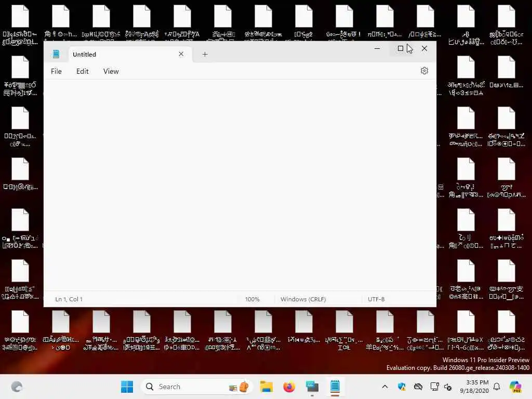Click the muted volume tray icon
532x399 pixels.
448,387
